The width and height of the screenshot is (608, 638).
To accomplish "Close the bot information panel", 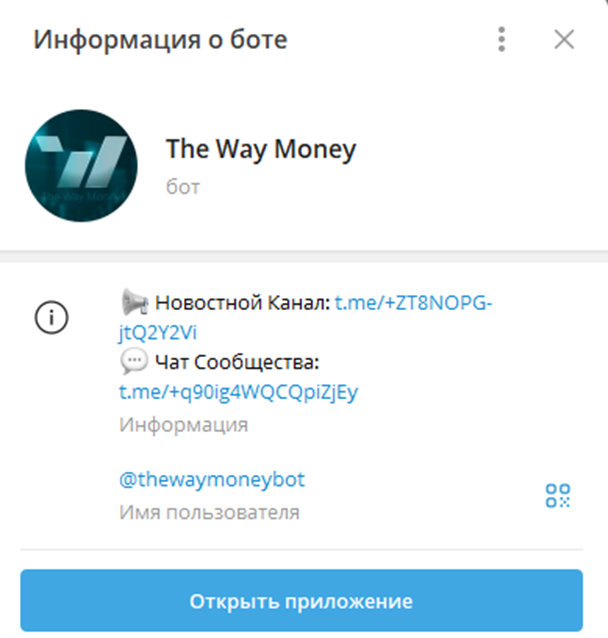I will pyautogui.click(x=564, y=39).
